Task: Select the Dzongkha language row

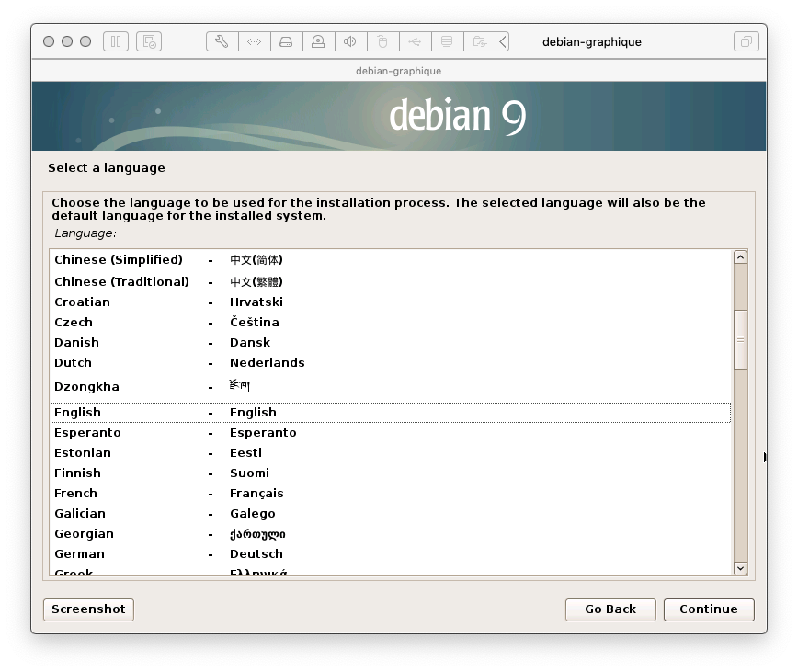Action: pos(391,387)
